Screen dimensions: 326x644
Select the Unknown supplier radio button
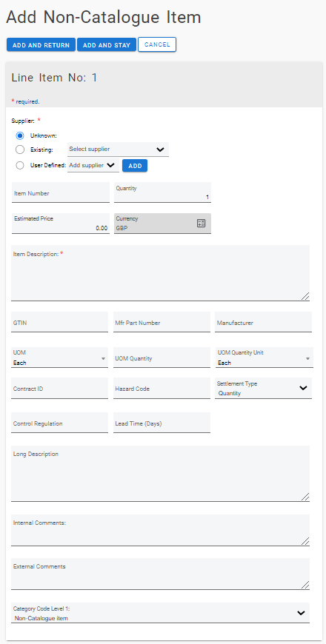pyautogui.click(x=20, y=135)
